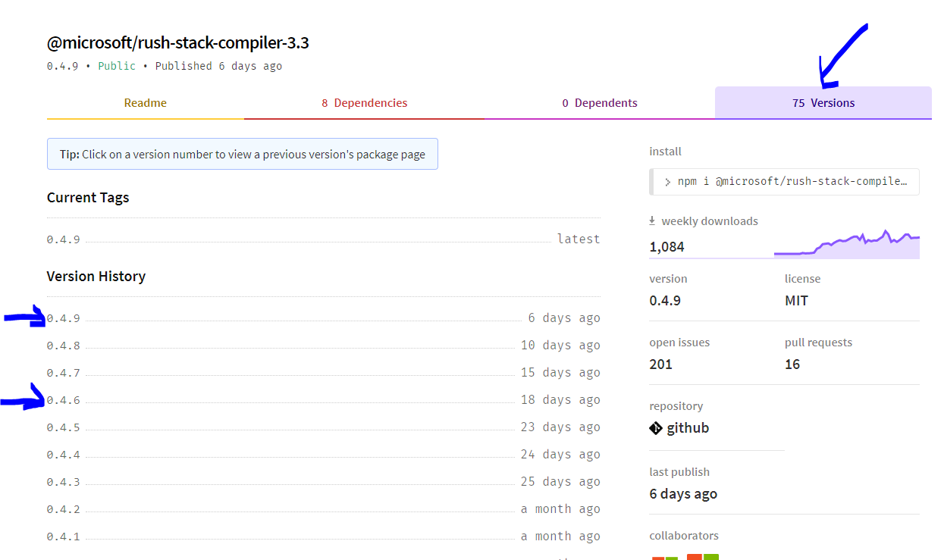The height and width of the screenshot is (560, 944).
Task: Switch to the 8 Dependencies tab
Action: (365, 103)
